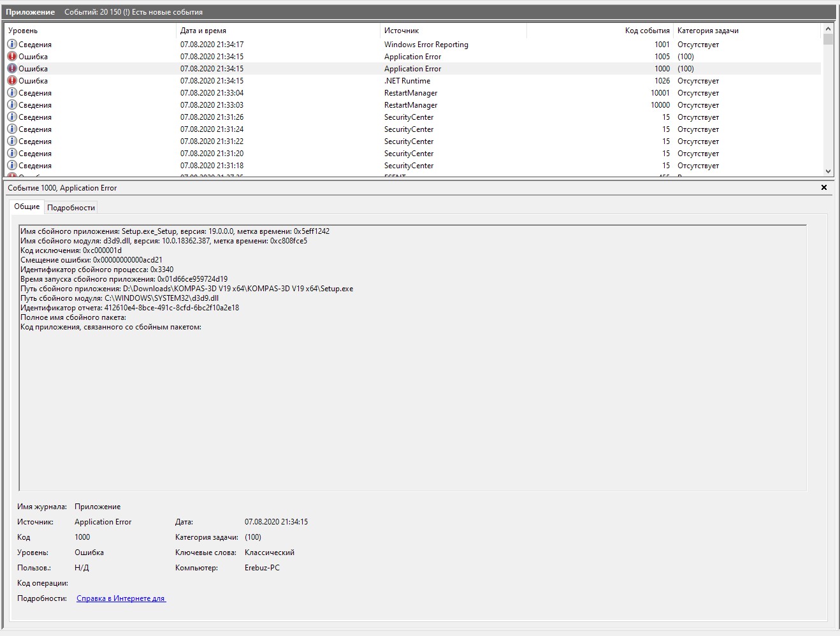This screenshot has width=840, height=636.
Task: Sort by Код события column header
Action: [x=600, y=31]
